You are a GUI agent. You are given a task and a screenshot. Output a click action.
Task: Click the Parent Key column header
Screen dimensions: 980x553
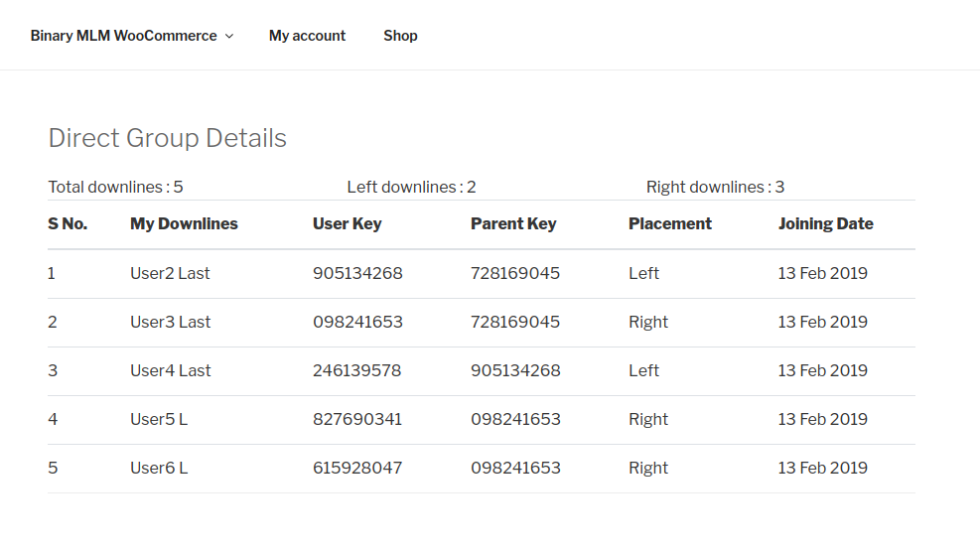click(x=512, y=224)
